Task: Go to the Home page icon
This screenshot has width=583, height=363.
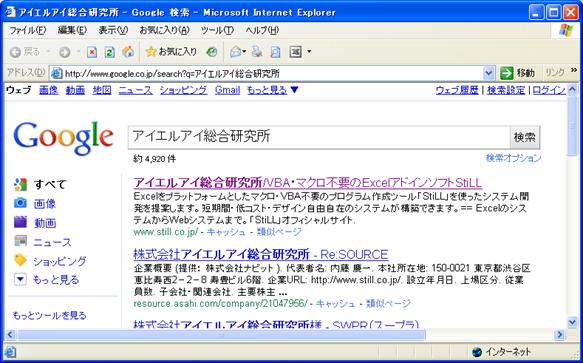Action: 128,52
